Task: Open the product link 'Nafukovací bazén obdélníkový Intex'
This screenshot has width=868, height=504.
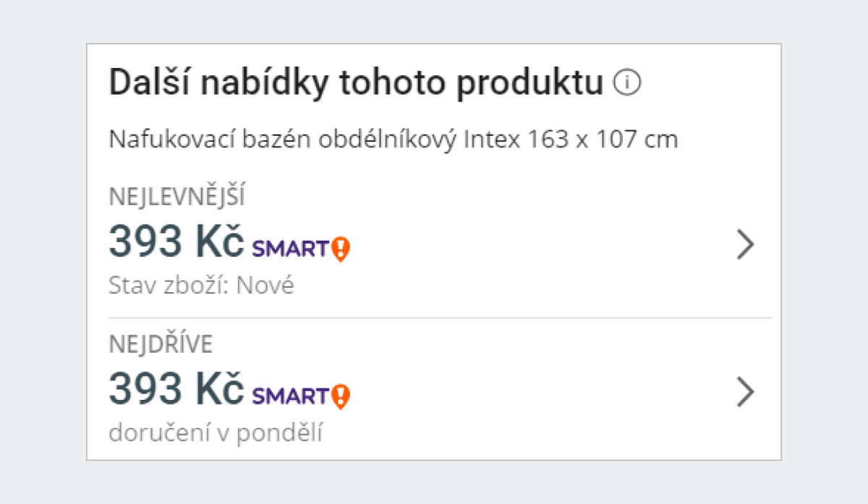Action: pyautogui.click(x=393, y=138)
